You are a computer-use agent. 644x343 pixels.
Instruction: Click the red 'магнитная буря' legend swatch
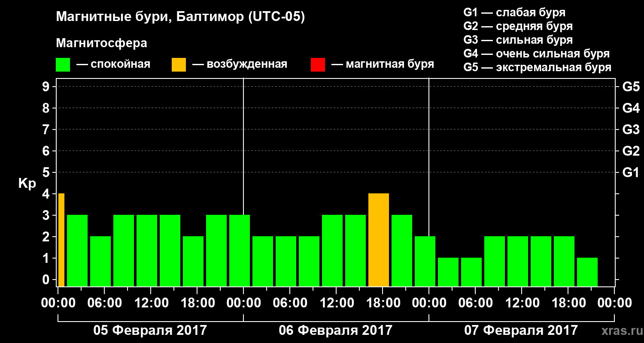pyautogui.click(x=318, y=65)
